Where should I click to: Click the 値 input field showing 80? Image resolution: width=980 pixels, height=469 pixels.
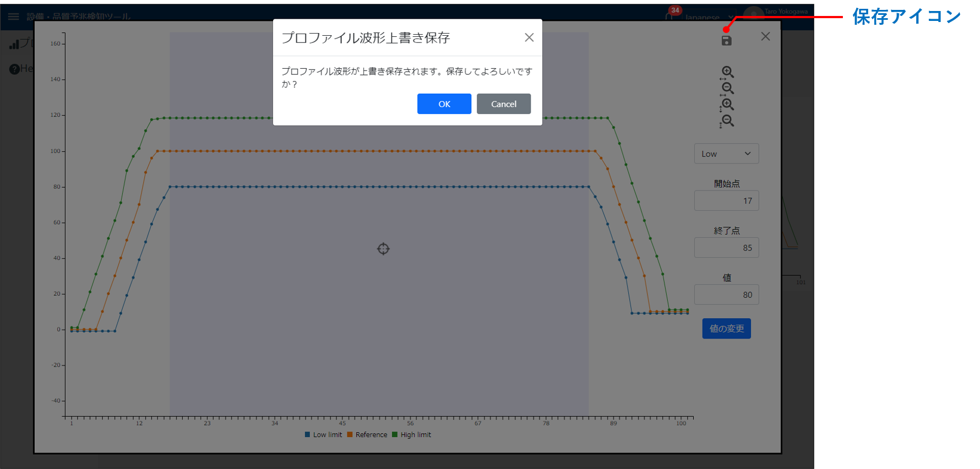tap(727, 295)
